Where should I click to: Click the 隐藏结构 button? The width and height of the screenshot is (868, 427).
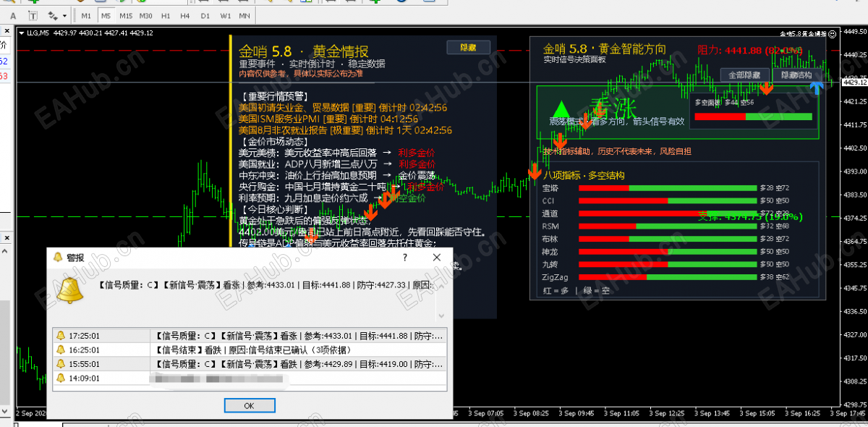coord(796,75)
